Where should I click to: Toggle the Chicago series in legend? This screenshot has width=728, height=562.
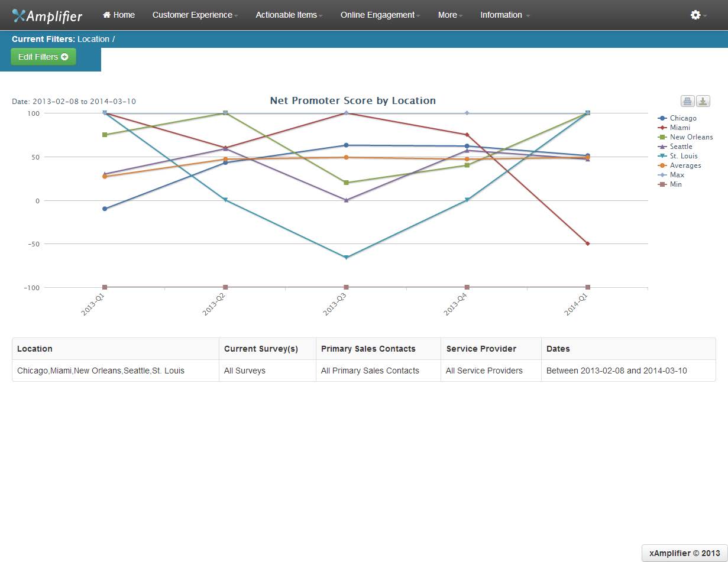click(x=677, y=118)
